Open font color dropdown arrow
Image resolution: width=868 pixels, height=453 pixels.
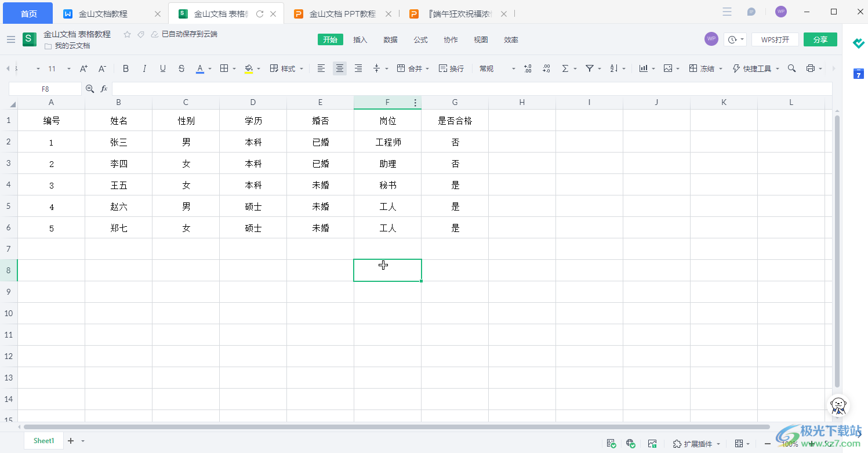point(210,68)
